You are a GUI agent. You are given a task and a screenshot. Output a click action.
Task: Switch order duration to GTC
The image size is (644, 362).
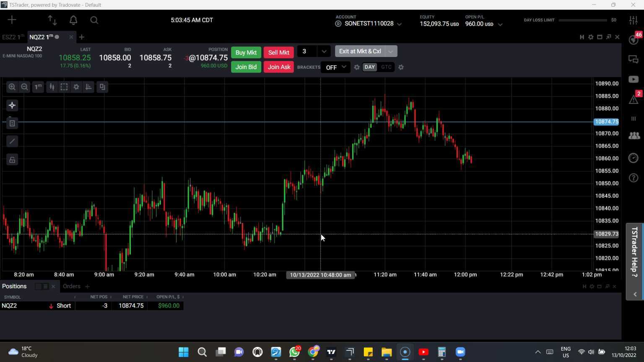pos(386,67)
